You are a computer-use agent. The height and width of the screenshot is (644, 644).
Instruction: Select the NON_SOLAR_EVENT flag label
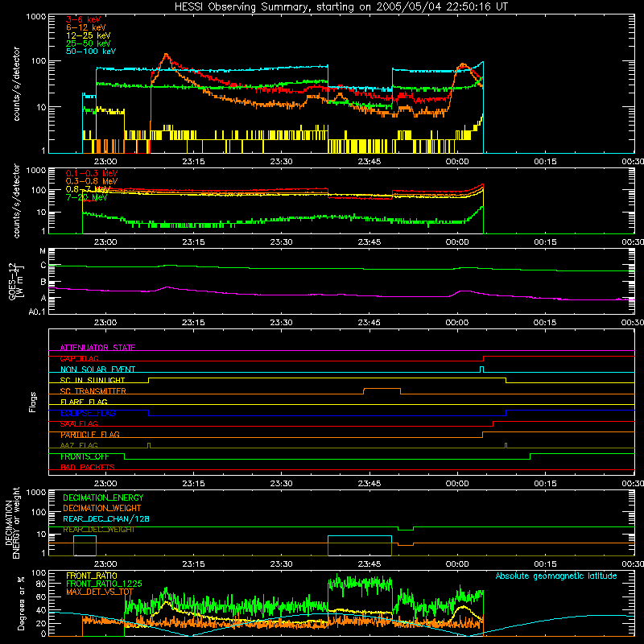97,369
